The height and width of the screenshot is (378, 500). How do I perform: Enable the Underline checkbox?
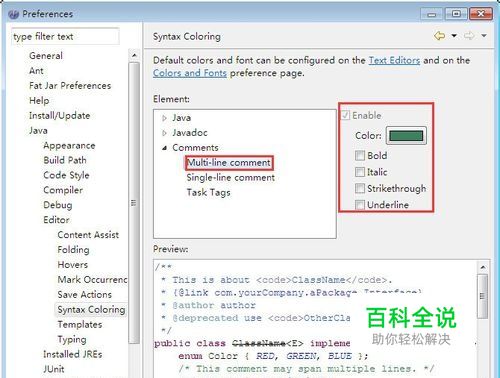360,204
